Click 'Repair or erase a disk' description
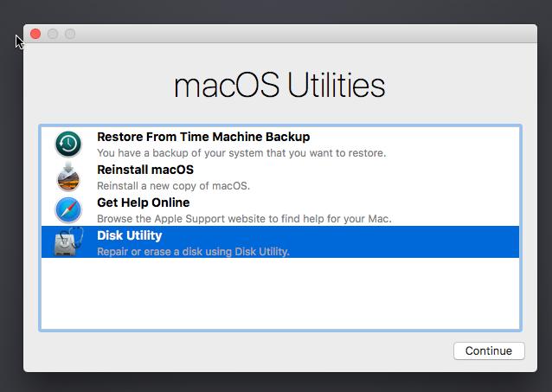This screenshot has height=392, width=552. click(x=193, y=252)
